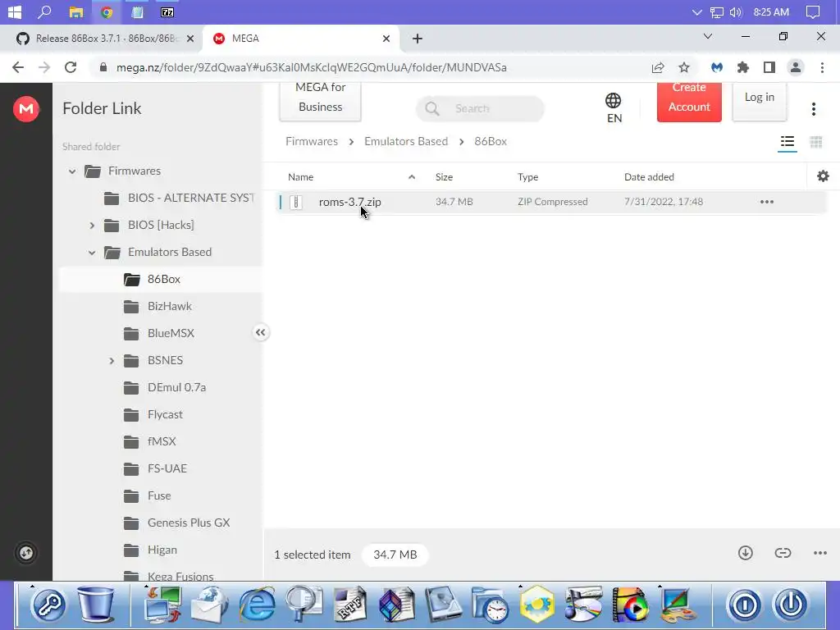Collapse the Firmwares tree node
Image resolution: width=840 pixels, height=630 pixels.
[x=72, y=171]
